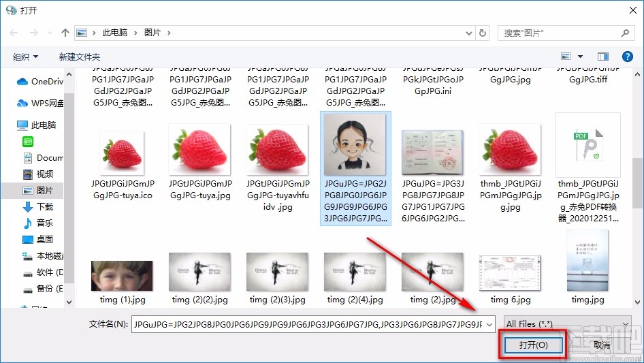This screenshot has height=363, width=644.
Task: Select WPS网盘 in navigation pane
Action: tap(40, 103)
